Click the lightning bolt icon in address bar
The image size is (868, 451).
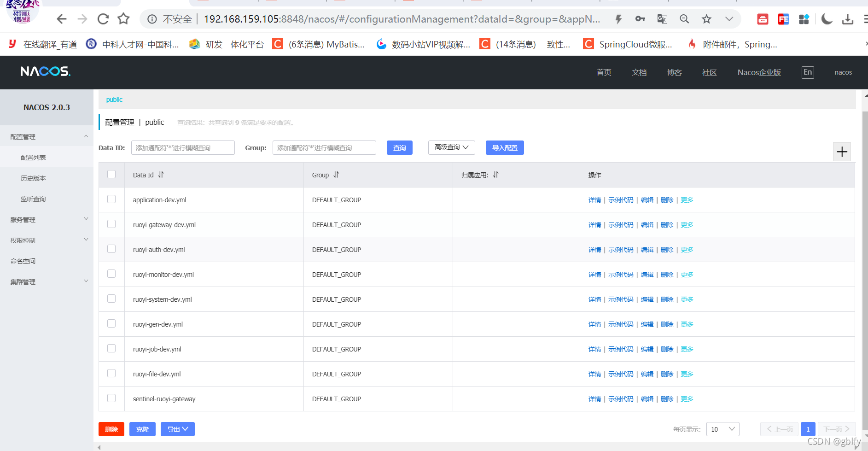click(618, 19)
